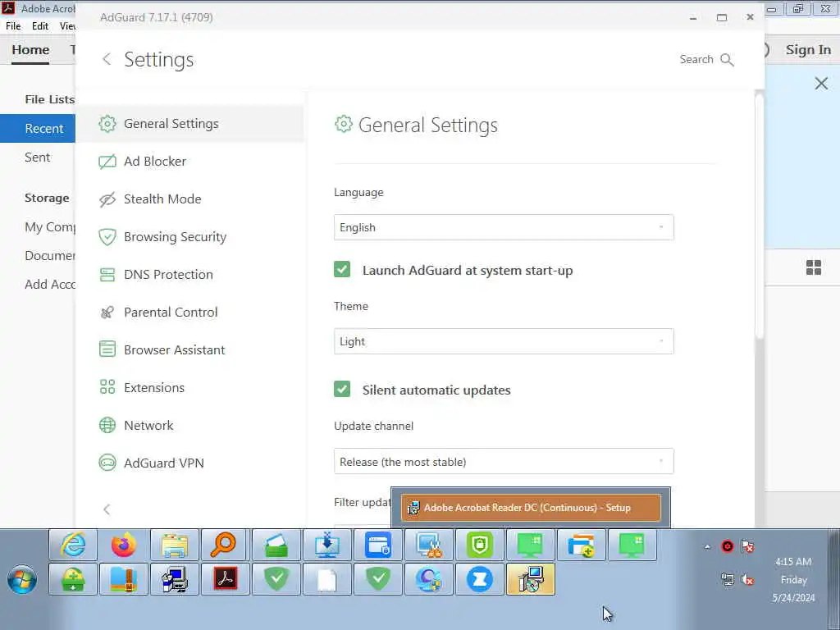Open the Edit menu in Adobe Acrobat
This screenshot has width=840, height=630.
(39, 25)
